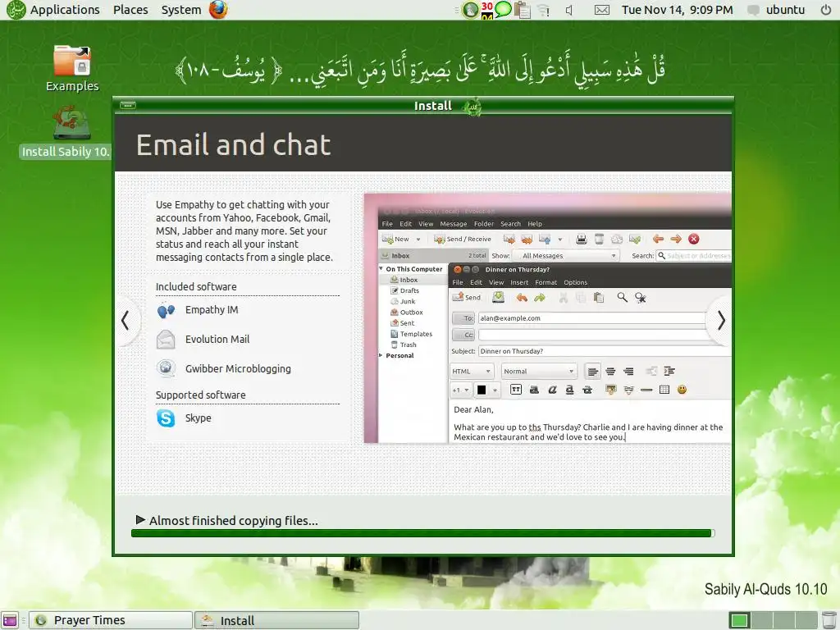Click the Evolution Mail icon
The width and height of the screenshot is (840, 630).
pos(166,340)
